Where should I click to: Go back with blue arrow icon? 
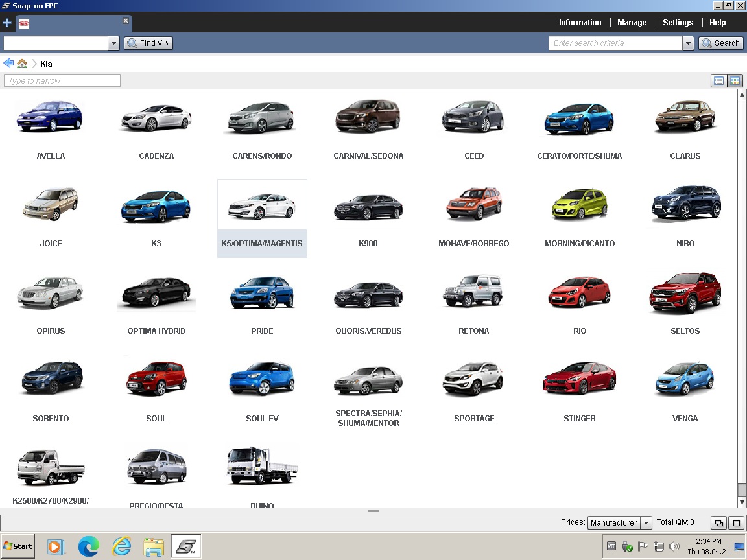(x=8, y=64)
